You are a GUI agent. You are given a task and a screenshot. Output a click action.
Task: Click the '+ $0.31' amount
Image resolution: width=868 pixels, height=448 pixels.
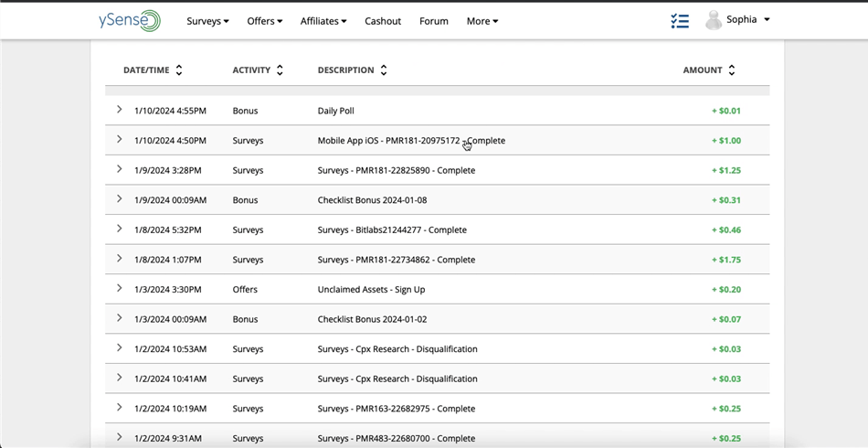[x=726, y=200]
